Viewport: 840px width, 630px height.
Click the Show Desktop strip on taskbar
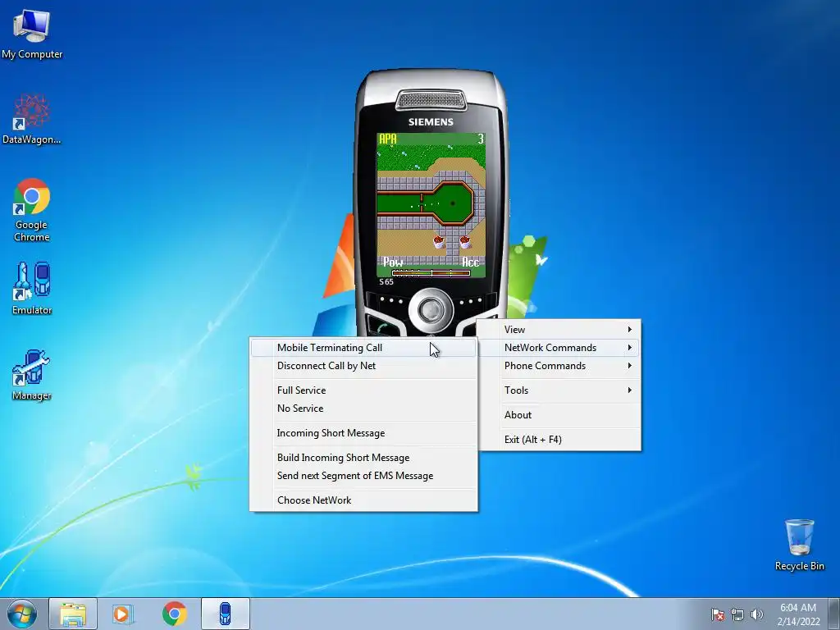[x=834, y=614]
